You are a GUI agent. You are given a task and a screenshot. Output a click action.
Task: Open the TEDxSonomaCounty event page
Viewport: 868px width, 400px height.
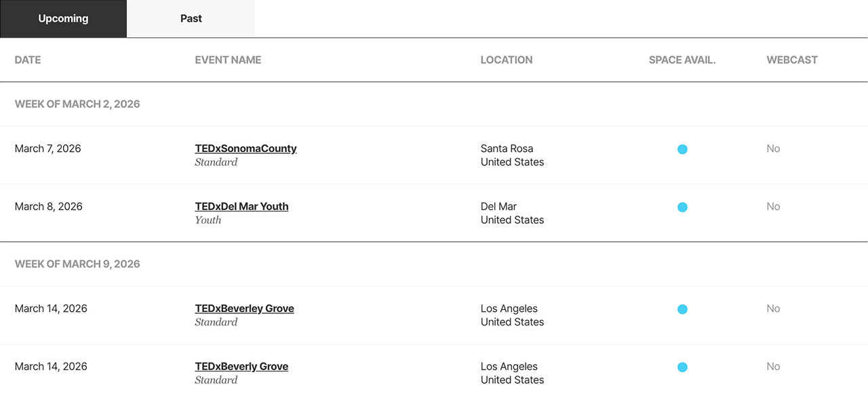pos(245,148)
